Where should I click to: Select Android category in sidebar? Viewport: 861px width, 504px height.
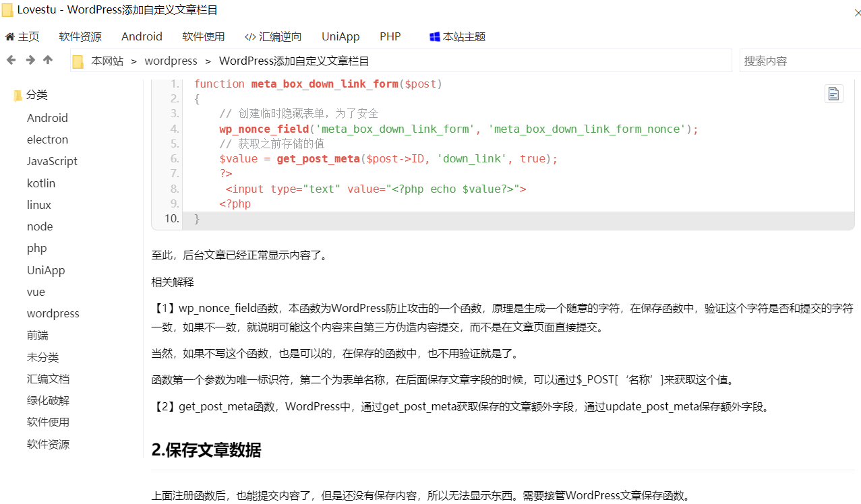coord(47,118)
